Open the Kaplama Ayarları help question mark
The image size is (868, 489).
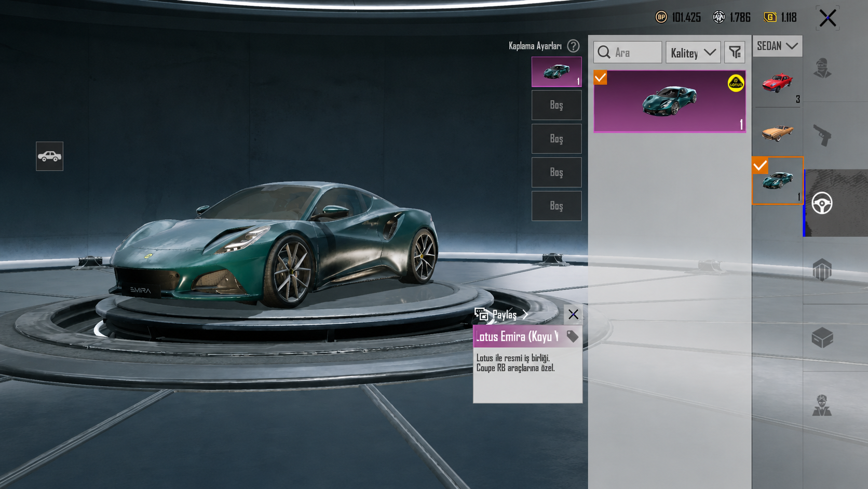pos(573,46)
